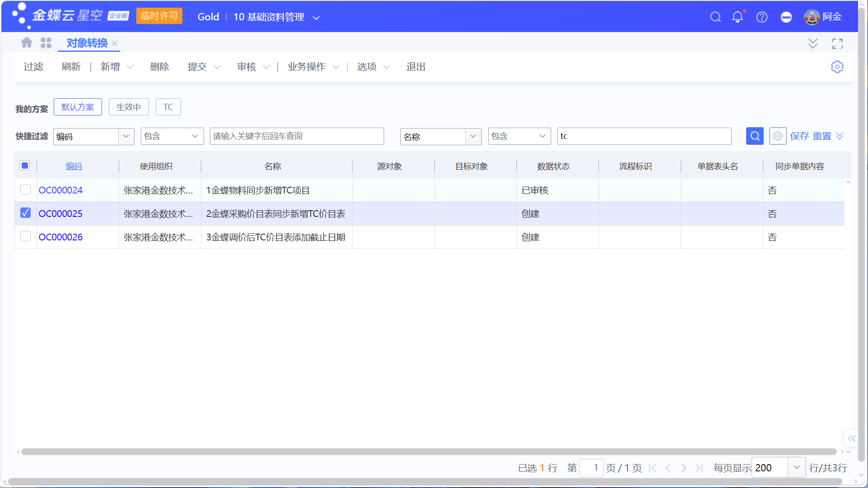Run quick filter with magnifier button
The image size is (868, 488).
click(755, 136)
